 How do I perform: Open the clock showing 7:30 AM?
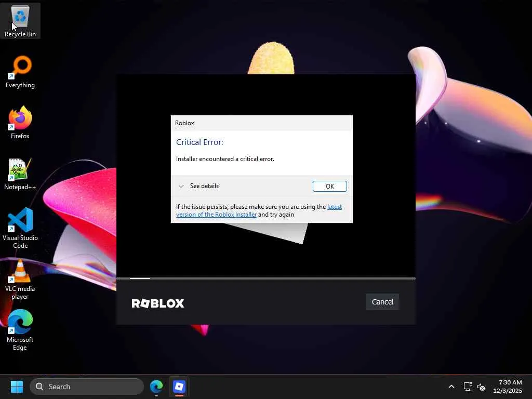tap(508, 387)
